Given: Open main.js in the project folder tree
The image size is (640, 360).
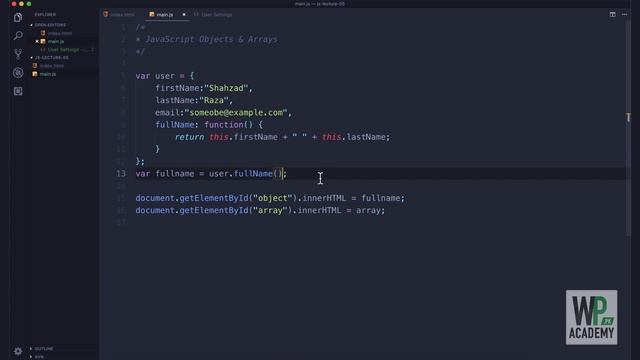Looking at the screenshot, I should coord(48,74).
